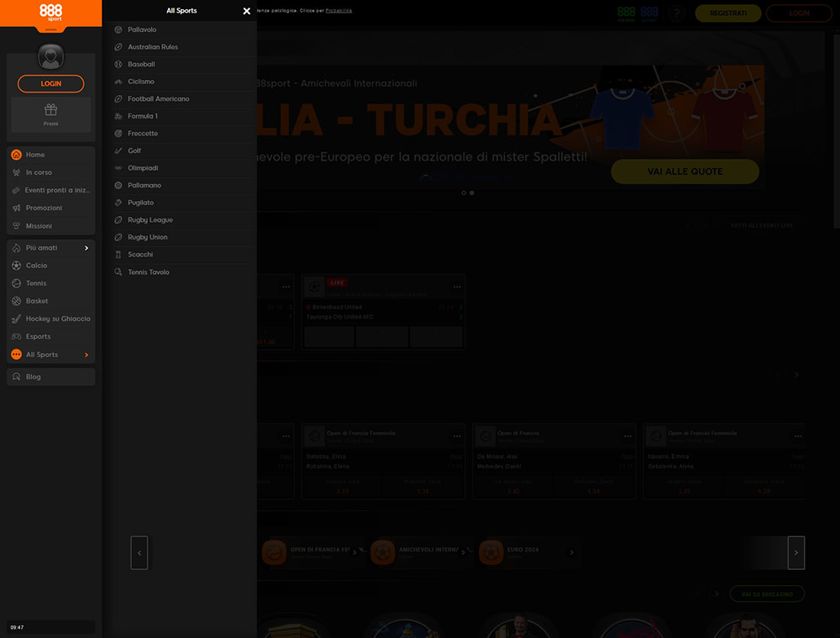Select the first banner carousel dot
840x638 pixels.
464,192
